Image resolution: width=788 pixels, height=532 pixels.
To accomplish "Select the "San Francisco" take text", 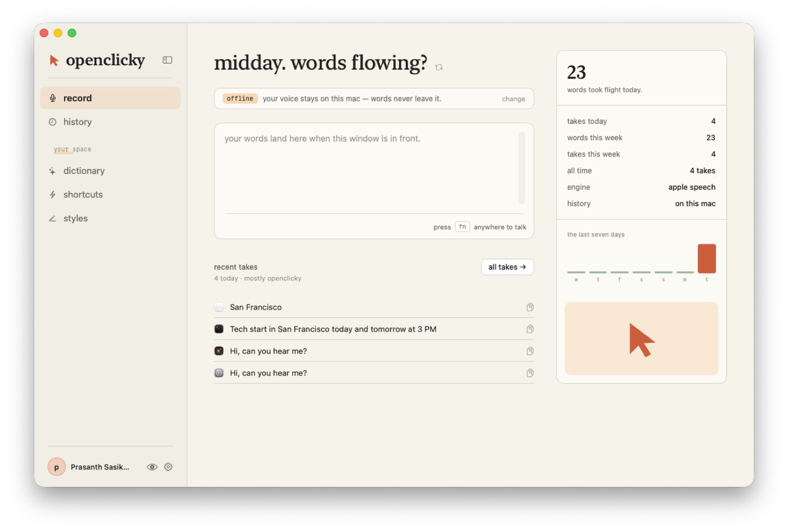I will coord(256,307).
